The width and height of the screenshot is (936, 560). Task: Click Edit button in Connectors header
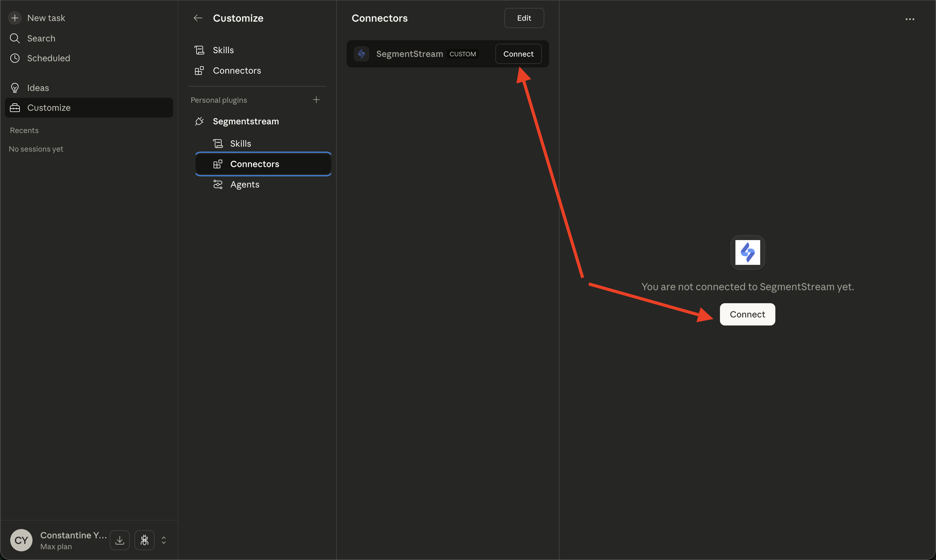pos(524,18)
